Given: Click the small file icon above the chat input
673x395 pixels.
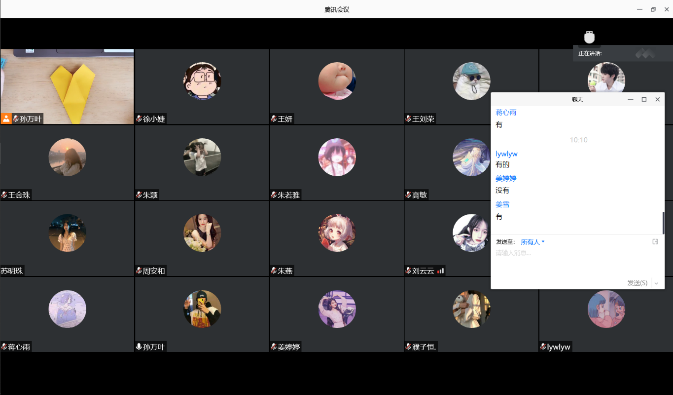Looking at the screenshot, I should (655, 242).
